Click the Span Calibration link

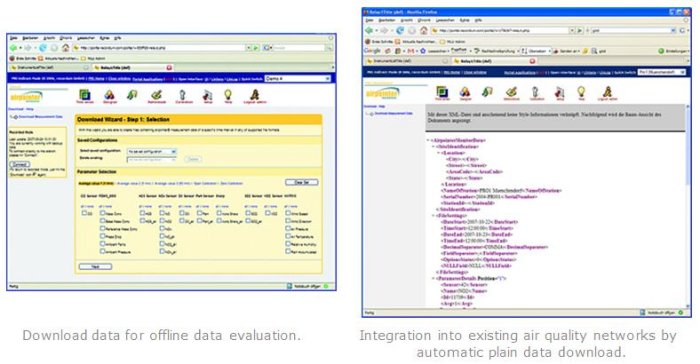click(206, 184)
